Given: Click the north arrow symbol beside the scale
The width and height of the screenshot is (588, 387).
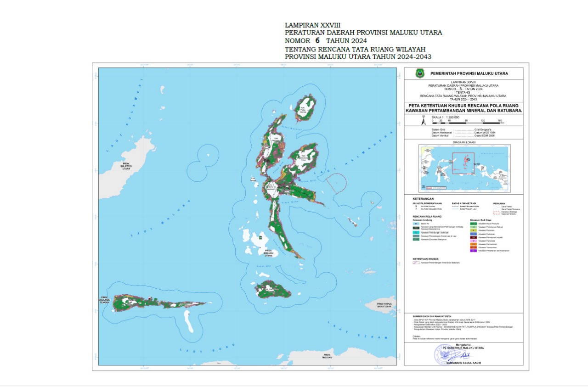Looking at the screenshot, I should (x=424, y=120).
